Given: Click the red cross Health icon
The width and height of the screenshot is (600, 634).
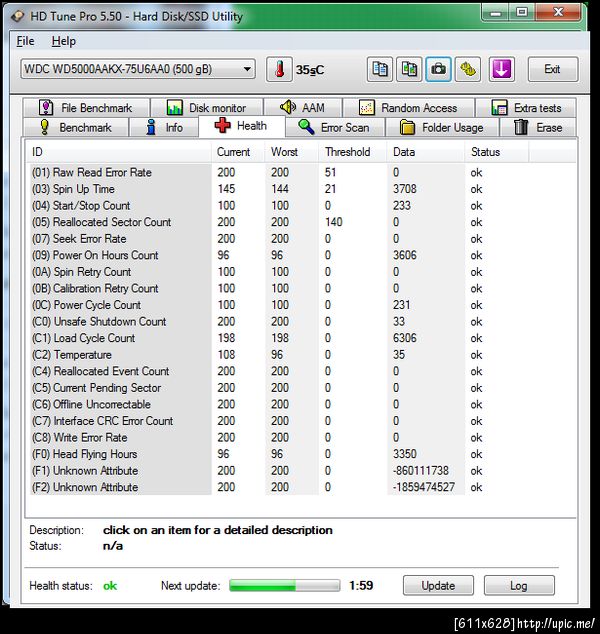Looking at the screenshot, I should [x=222, y=126].
